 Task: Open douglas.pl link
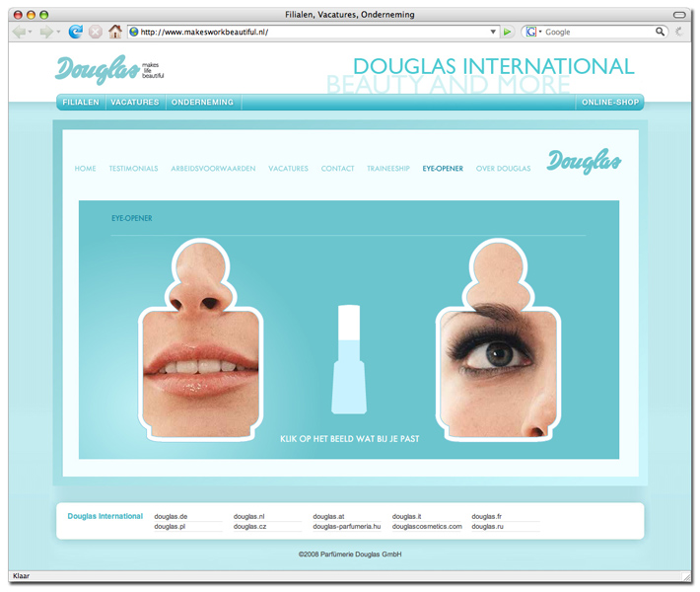click(x=170, y=526)
